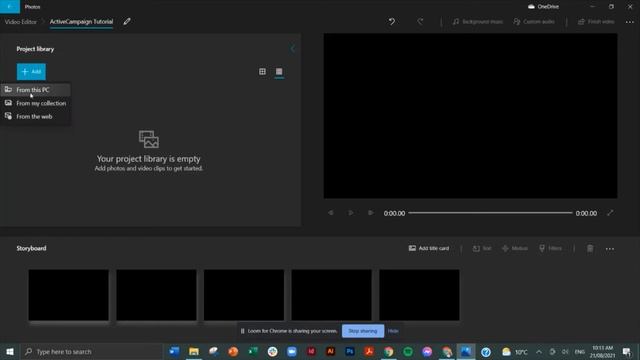Open File Explorer from taskbar

tap(194, 351)
